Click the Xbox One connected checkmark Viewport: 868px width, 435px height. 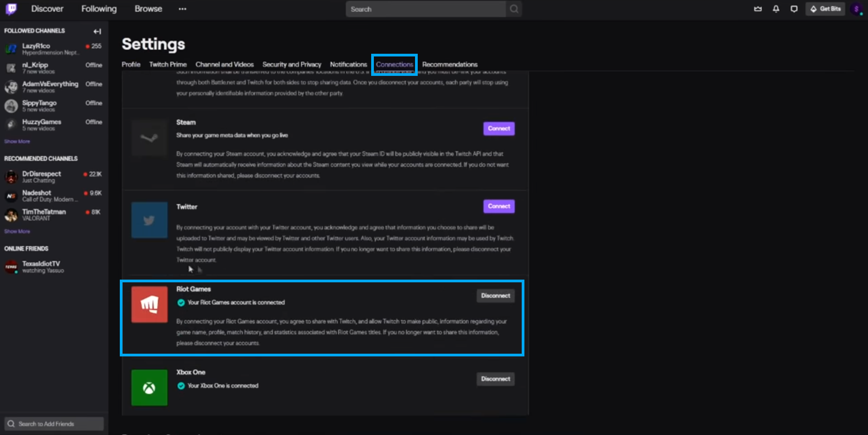tap(181, 386)
